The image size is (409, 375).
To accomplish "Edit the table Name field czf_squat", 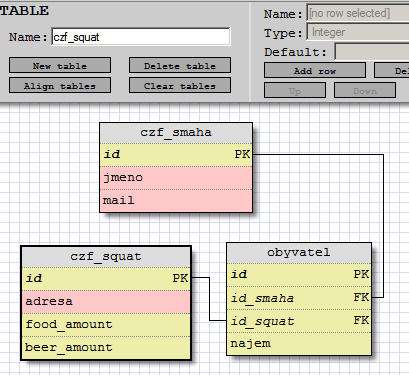I will click(141, 37).
